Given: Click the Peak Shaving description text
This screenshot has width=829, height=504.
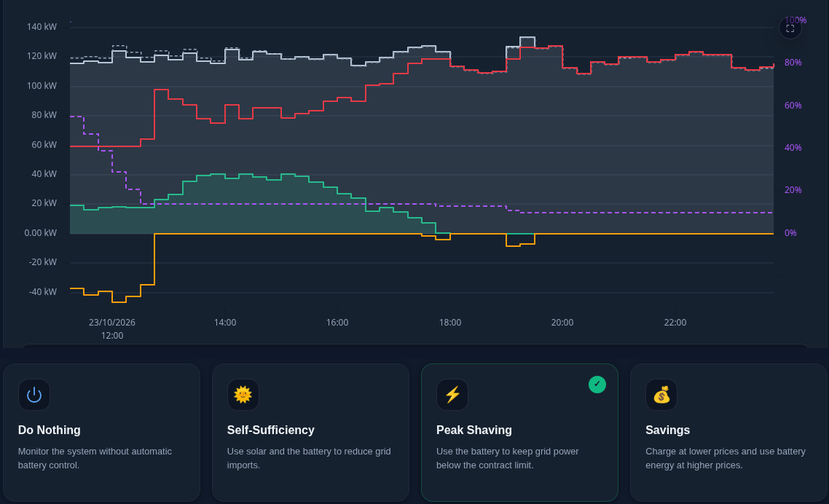Looking at the screenshot, I should pos(508,459).
